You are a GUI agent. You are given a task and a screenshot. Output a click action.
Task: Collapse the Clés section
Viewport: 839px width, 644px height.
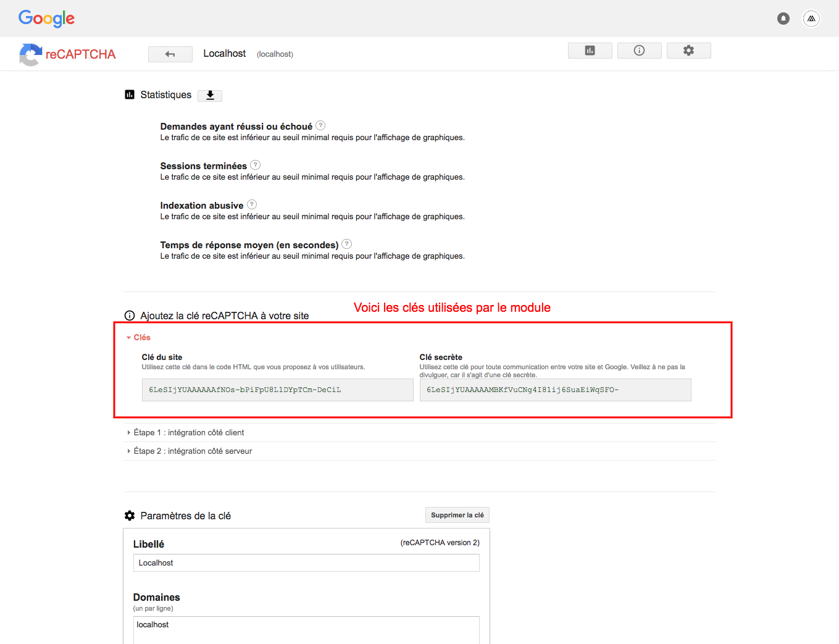click(x=139, y=338)
